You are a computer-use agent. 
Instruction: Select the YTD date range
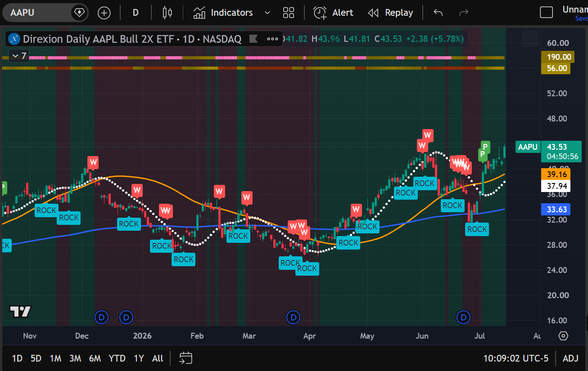(117, 358)
